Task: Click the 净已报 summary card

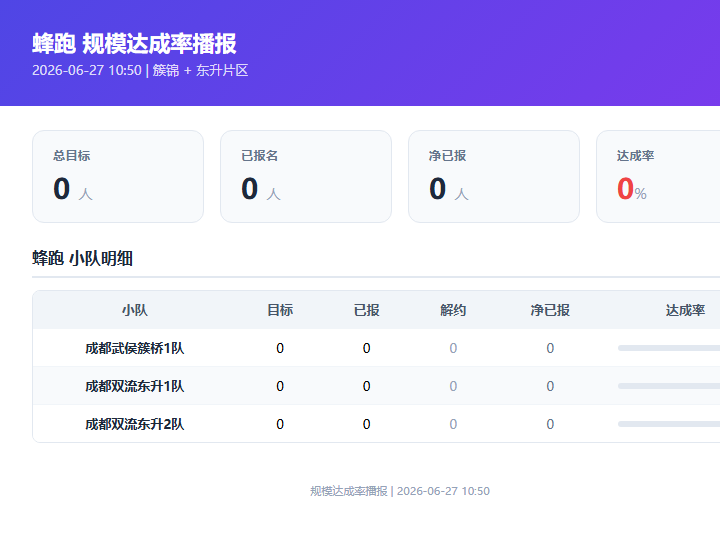Action: 494,176
